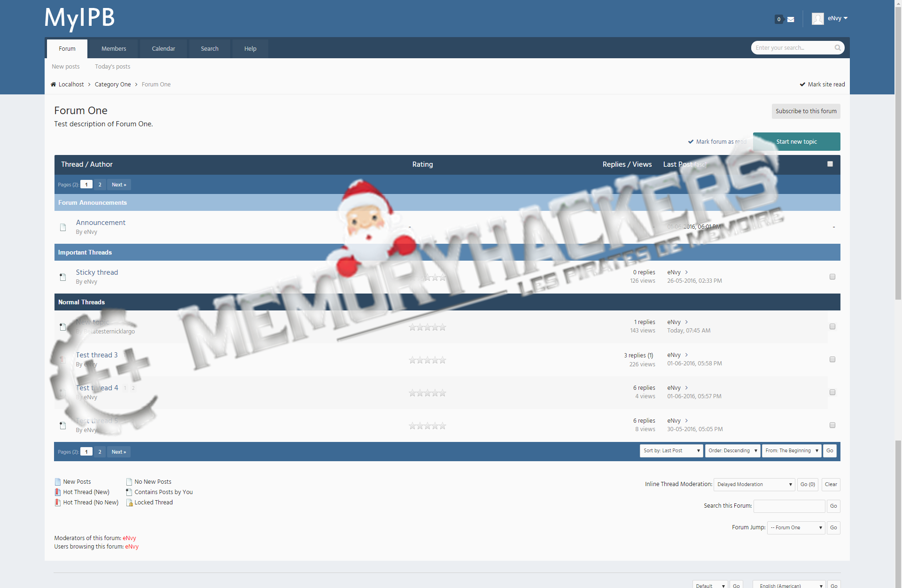Click the New Posts legend icon
Image resolution: width=902 pixels, height=588 pixels.
(x=58, y=482)
